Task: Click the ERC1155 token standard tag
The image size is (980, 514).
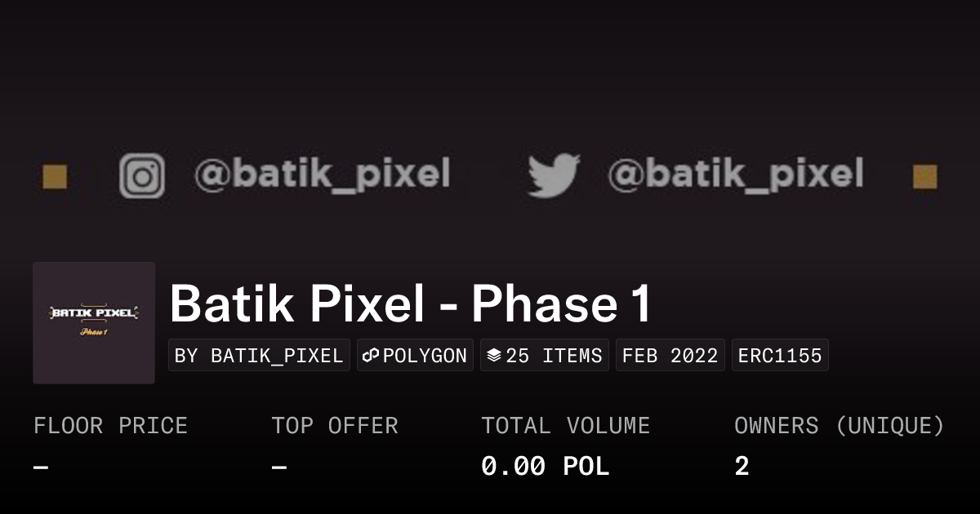Action: click(780, 356)
